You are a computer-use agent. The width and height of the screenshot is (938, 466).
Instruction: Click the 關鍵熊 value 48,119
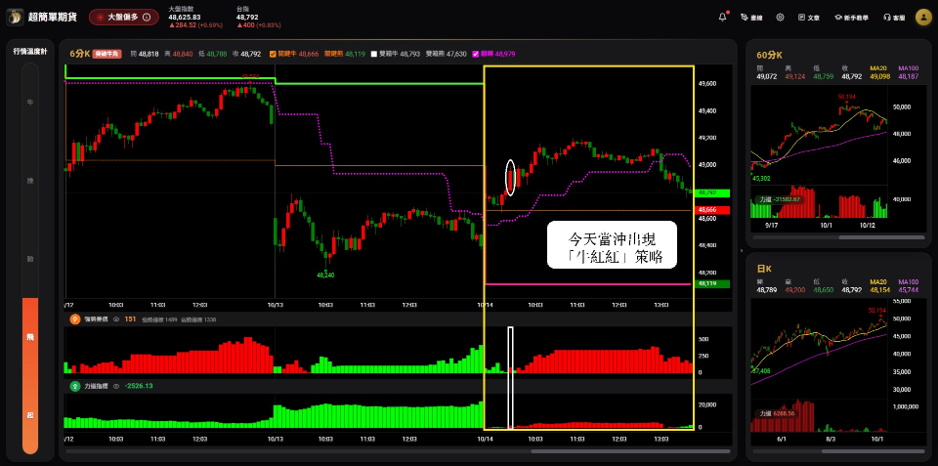pyautogui.click(x=355, y=54)
